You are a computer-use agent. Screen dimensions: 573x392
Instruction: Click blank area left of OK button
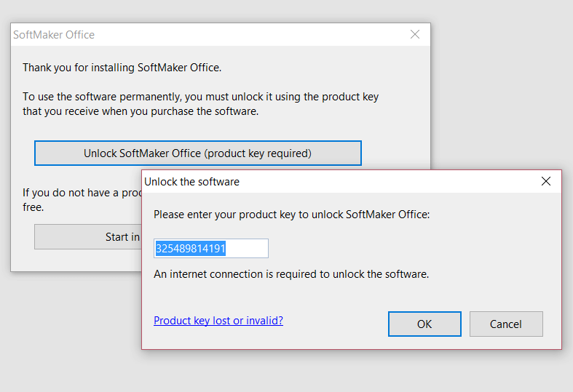(x=335, y=324)
